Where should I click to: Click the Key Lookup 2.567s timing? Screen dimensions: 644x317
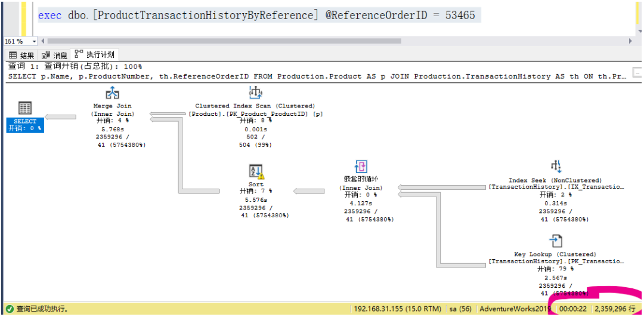556,278
